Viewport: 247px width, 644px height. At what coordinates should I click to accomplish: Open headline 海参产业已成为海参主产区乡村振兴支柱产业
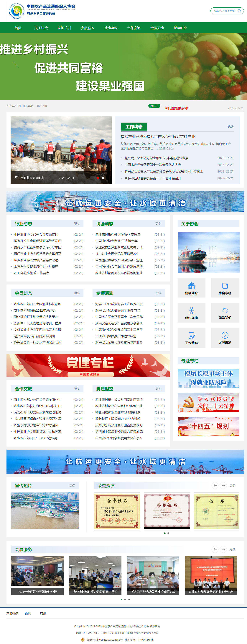pyautogui.click(x=158, y=136)
